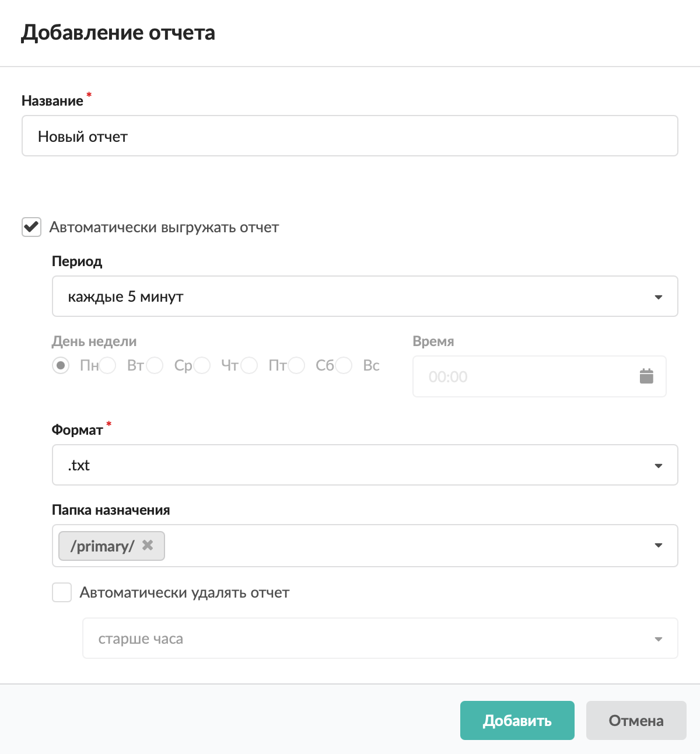Select the Вт weekday radio button
Screen dimensions: 700x754
pos(108,366)
